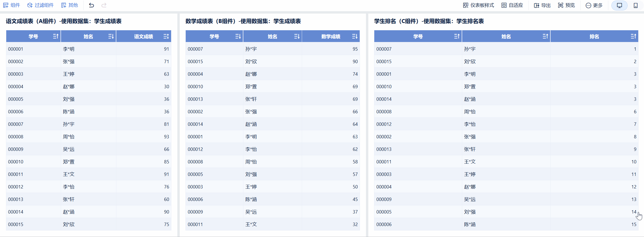This screenshot has height=237, width=644.
Task: Open the 过滤组件 filter components menu
Action: pos(40,5)
